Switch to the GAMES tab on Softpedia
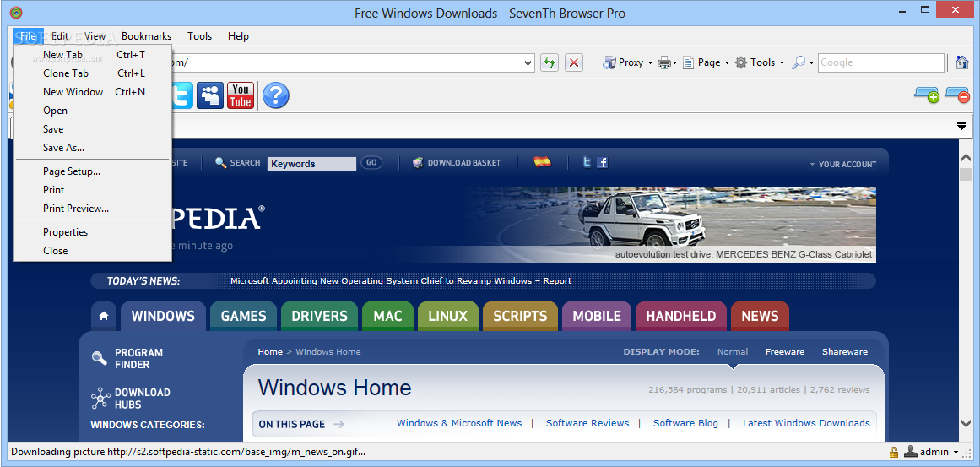Image resolution: width=980 pixels, height=467 pixels. 244,317
